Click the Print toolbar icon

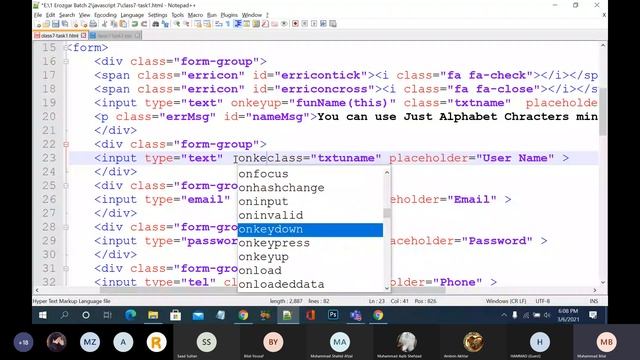pos(93,24)
